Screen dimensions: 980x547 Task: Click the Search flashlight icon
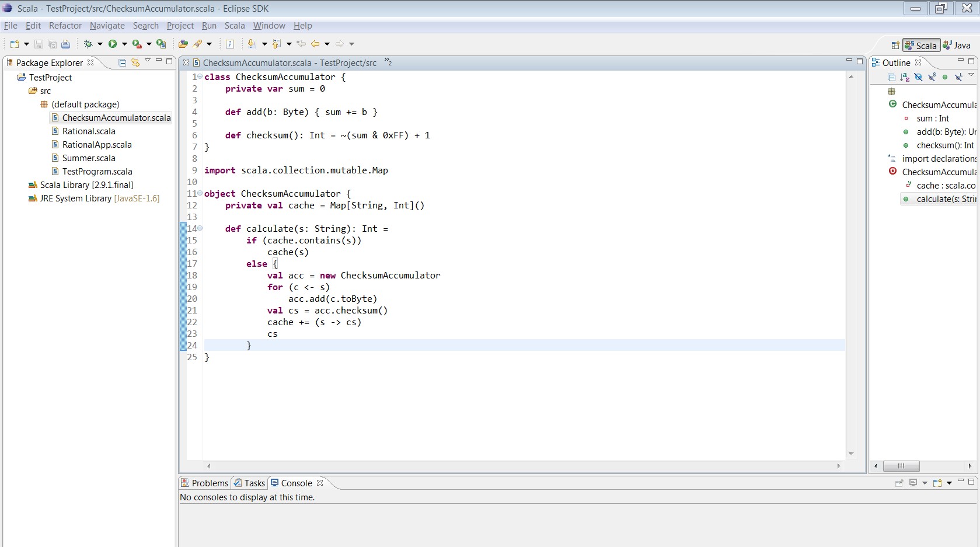pos(198,44)
